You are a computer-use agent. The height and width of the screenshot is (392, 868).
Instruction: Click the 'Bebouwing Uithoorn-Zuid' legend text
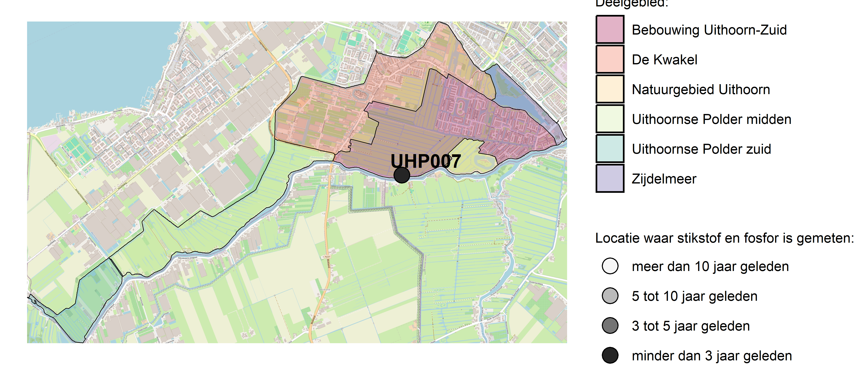[x=709, y=30]
